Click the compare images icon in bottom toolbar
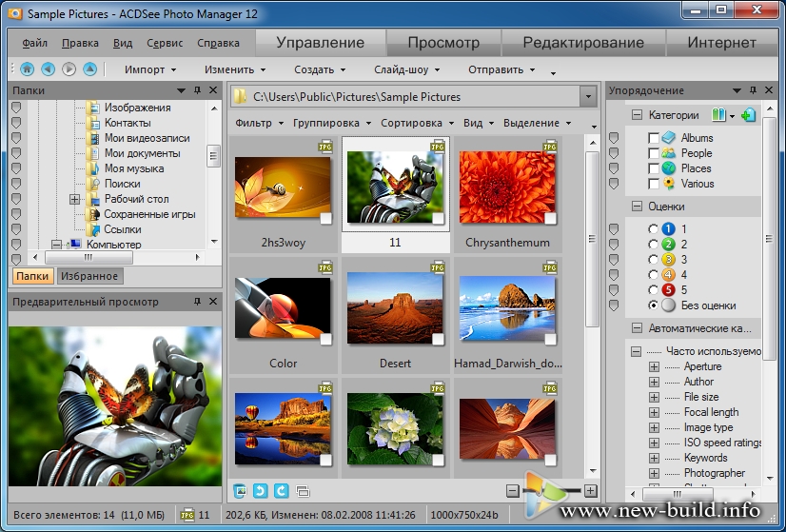786x532 pixels. pos(303,491)
